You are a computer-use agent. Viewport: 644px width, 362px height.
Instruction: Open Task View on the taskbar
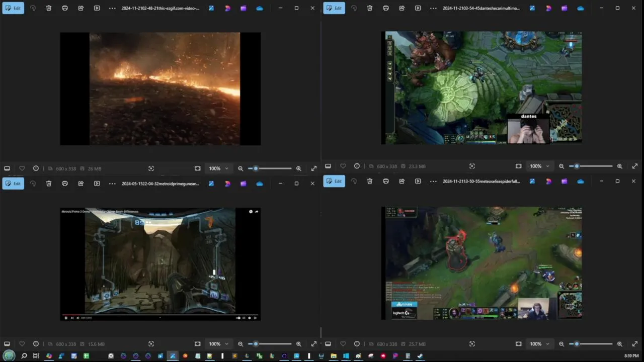tap(36, 356)
